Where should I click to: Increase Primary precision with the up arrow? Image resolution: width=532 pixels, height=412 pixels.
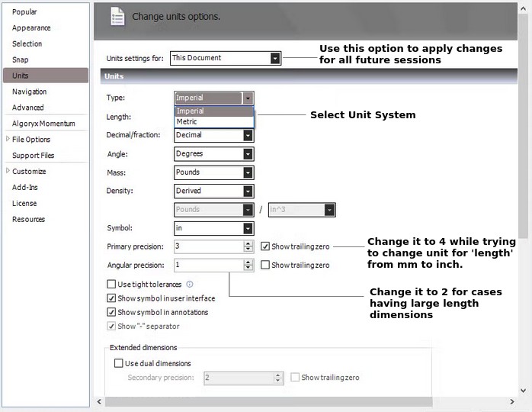248,243
